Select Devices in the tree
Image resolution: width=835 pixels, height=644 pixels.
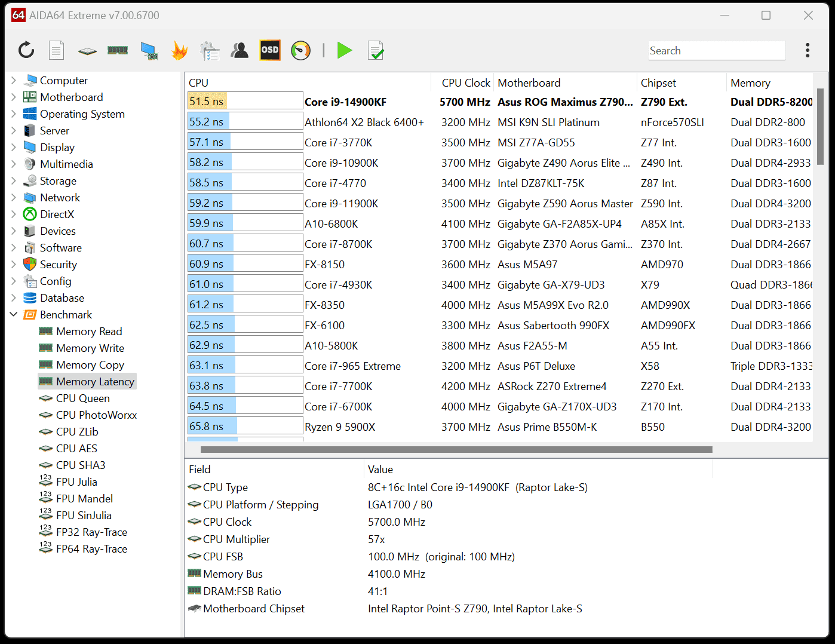coord(58,231)
